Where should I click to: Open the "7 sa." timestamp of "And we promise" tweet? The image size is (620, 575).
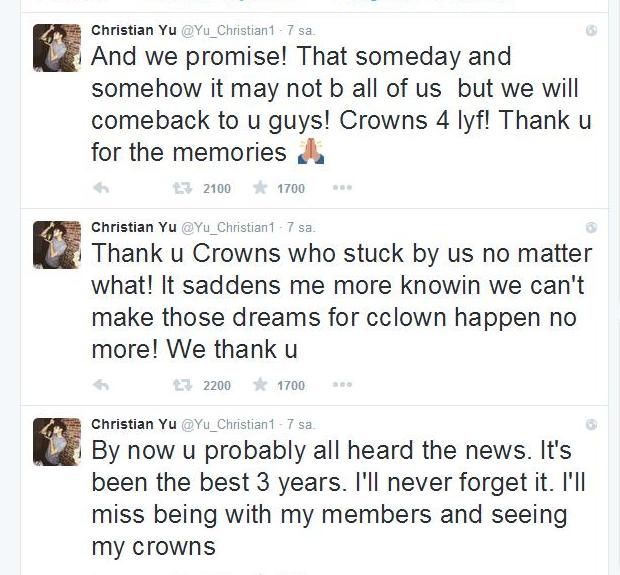coord(302,30)
